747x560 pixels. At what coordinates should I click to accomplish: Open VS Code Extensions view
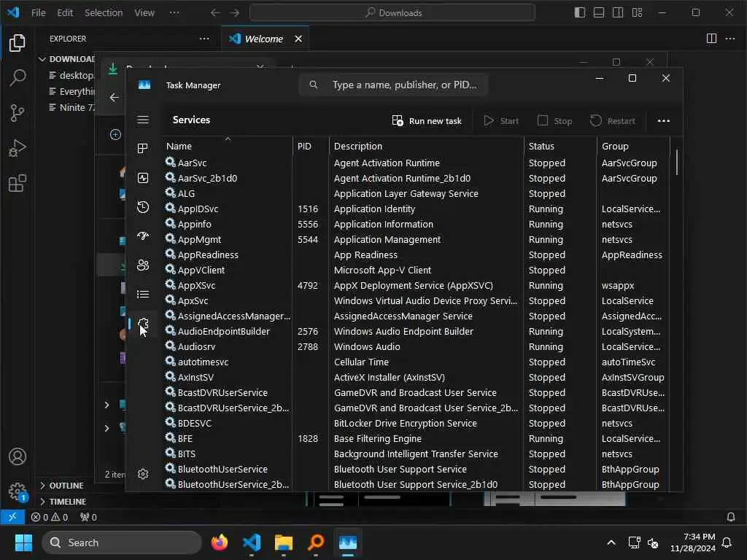click(18, 183)
